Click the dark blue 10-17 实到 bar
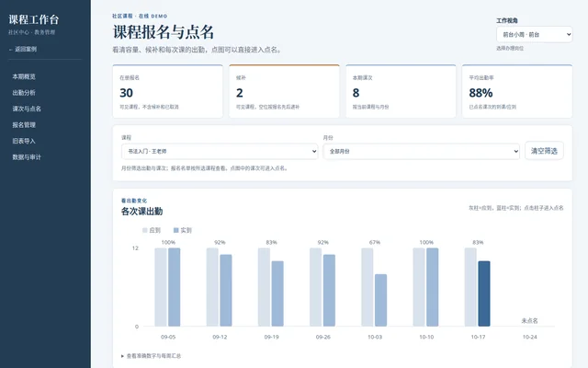 (x=484, y=293)
